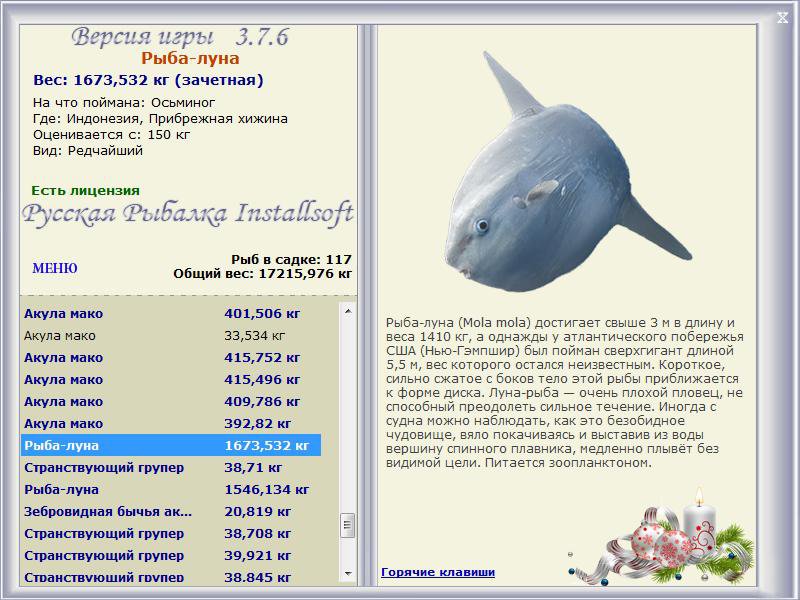Screen dimensions: 800x600
Task: Click the "Где: Индонезия, Прибрежная хижина" line
Action: pyautogui.click(x=160, y=119)
